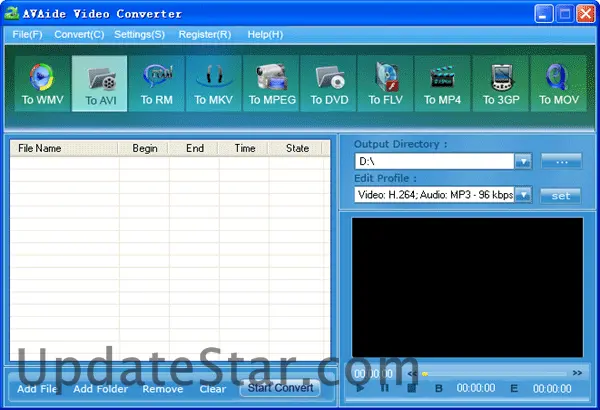Click the black video preview area
Viewport: 600px width, 410px height.
point(467,287)
